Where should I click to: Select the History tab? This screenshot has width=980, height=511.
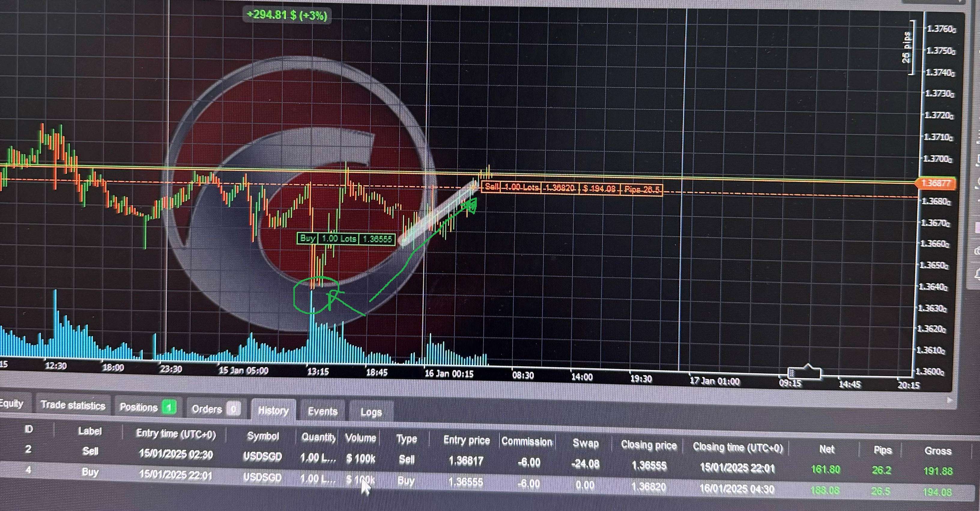click(273, 410)
